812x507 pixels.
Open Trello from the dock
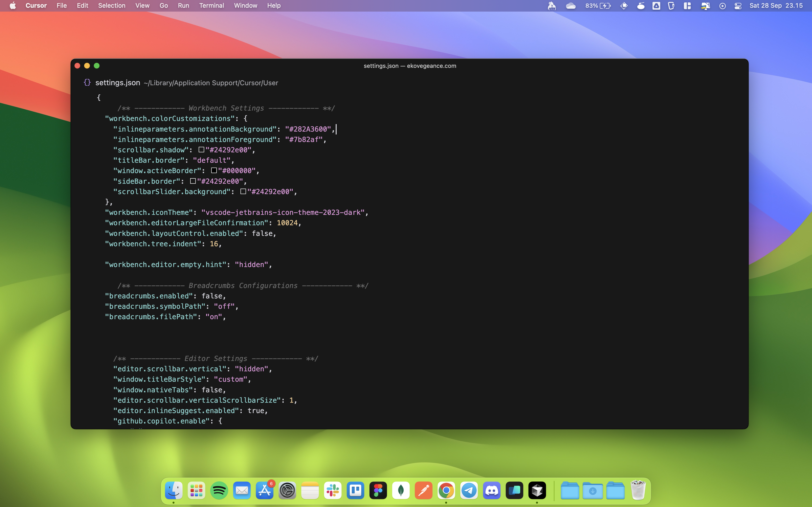tap(355, 491)
